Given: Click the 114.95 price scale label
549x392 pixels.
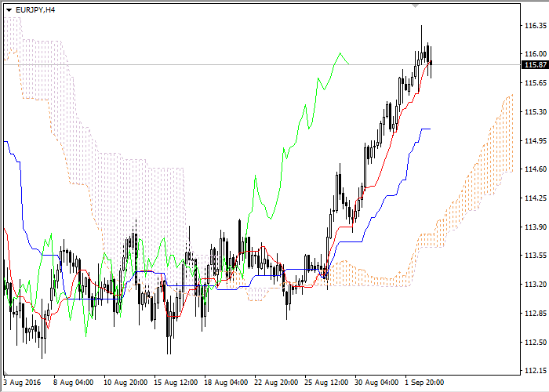Looking at the screenshot, I should coord(536,141).
